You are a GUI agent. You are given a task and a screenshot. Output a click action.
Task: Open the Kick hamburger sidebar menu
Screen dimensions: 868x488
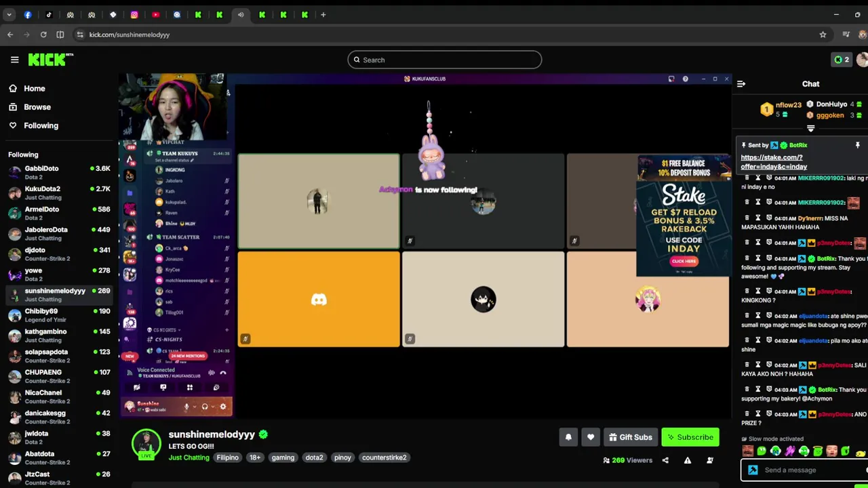click(14, 60)
